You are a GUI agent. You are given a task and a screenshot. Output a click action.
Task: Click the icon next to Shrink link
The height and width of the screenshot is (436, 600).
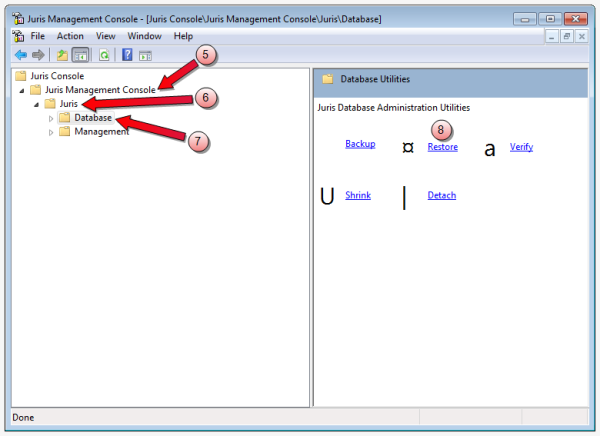[327, 196]
